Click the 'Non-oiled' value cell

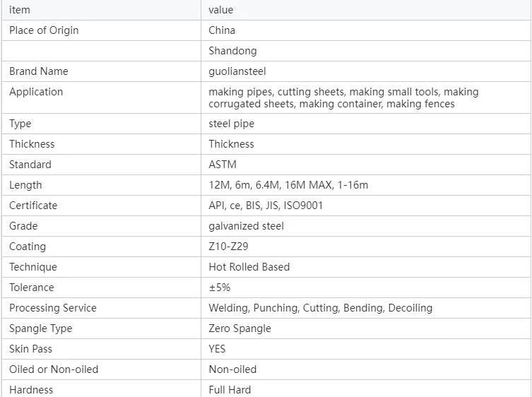pos(366,369)
